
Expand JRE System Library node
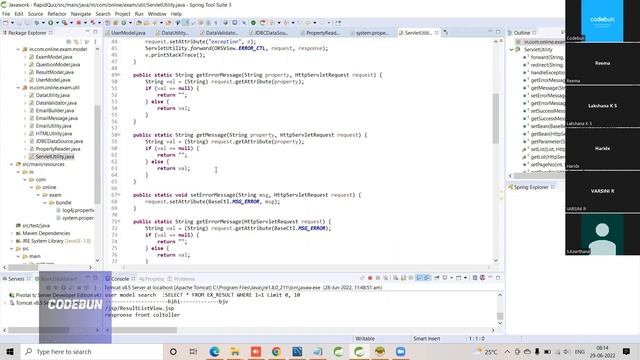pyautogui.click(x=11, y=241)
